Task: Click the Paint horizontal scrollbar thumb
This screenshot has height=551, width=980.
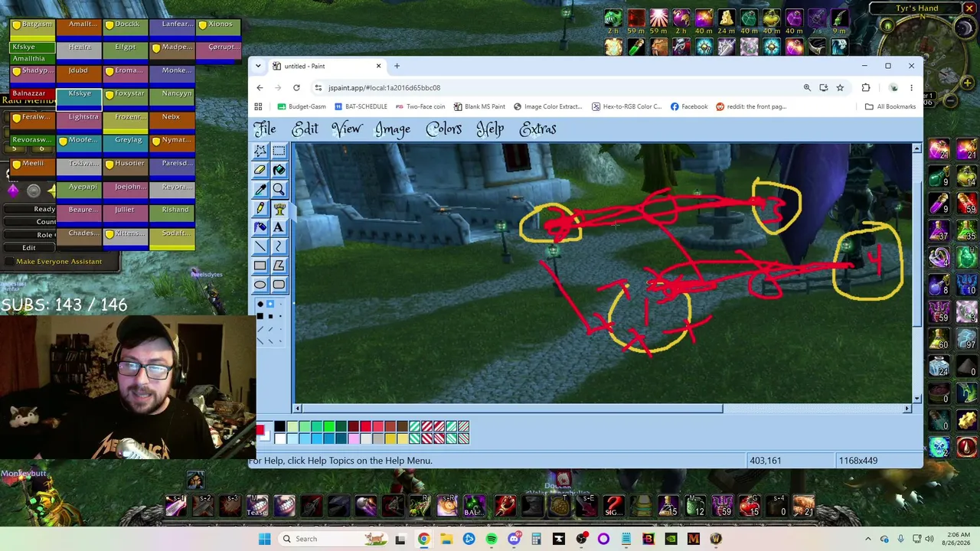Action: 512,409
